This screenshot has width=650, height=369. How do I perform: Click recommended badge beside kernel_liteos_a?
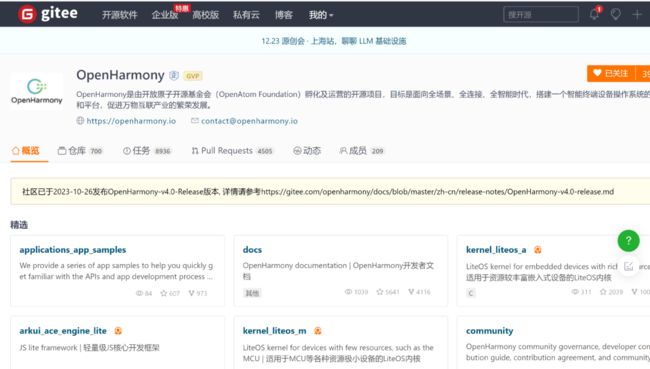[x=538, y=250]
